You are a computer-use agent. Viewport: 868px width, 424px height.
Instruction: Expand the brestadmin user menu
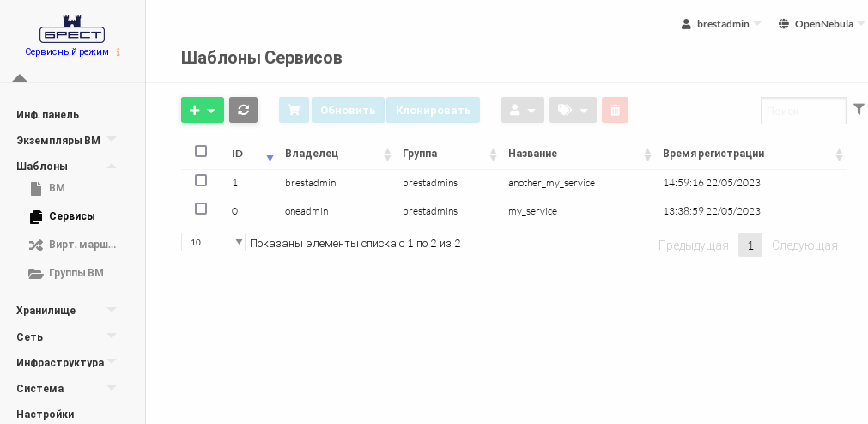pyautogui.click(x=721, y=24)
